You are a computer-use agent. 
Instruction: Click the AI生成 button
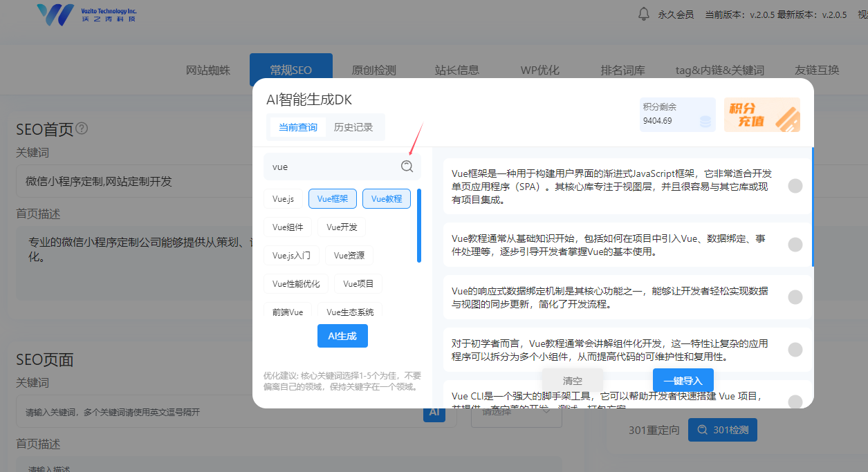[x=342, y=336]
